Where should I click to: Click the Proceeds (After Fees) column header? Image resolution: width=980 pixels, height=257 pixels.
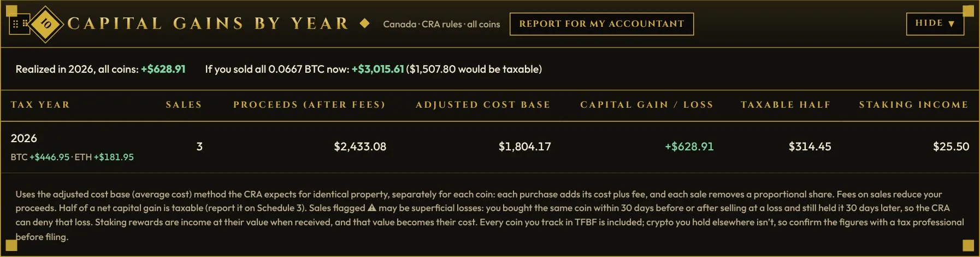[x=309, y=104]
